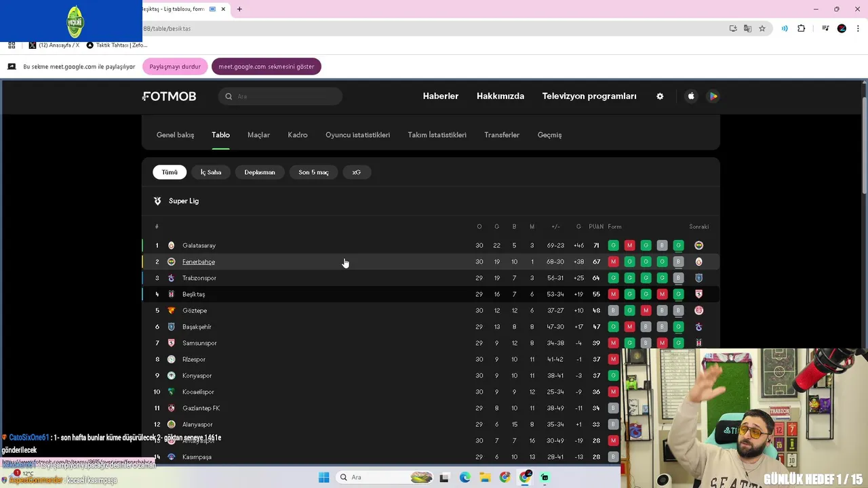Click the Super Lig league title
The width and height of the screenshot is (868, 488).
coord(184,201)
